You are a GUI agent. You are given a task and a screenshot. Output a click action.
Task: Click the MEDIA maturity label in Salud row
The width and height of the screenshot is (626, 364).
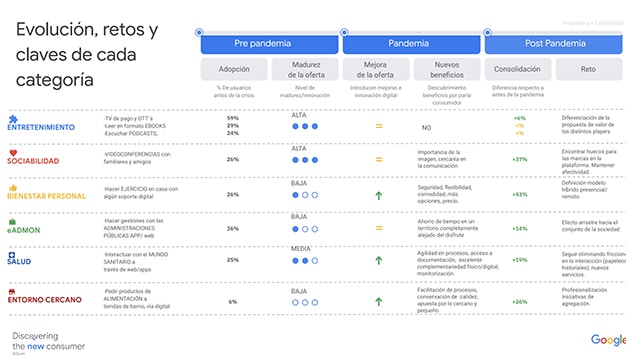tap(301, 249)
